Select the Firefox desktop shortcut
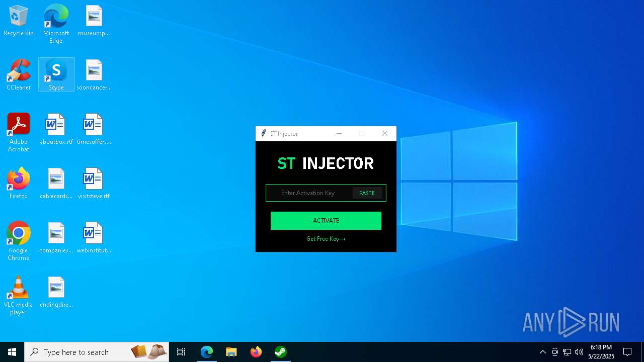 19,184
